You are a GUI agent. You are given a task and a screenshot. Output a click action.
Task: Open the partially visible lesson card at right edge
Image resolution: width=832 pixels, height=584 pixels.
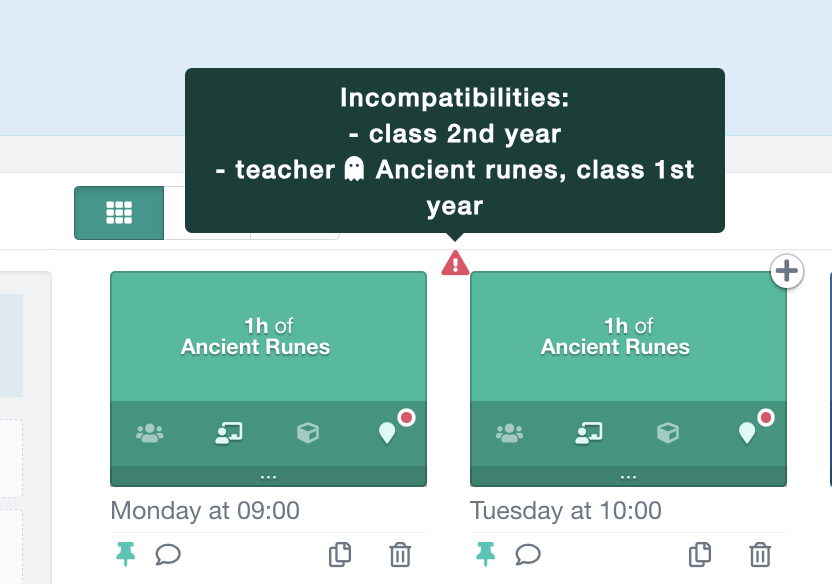click(828, 380)
